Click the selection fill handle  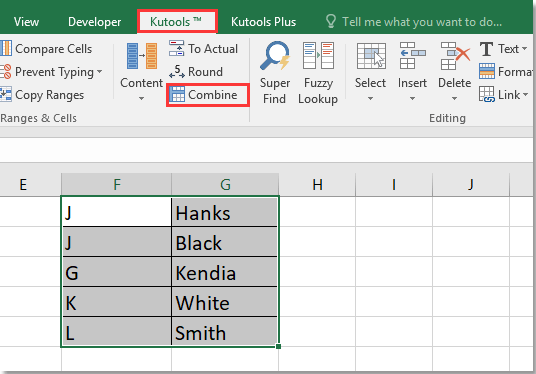point(278,346)
